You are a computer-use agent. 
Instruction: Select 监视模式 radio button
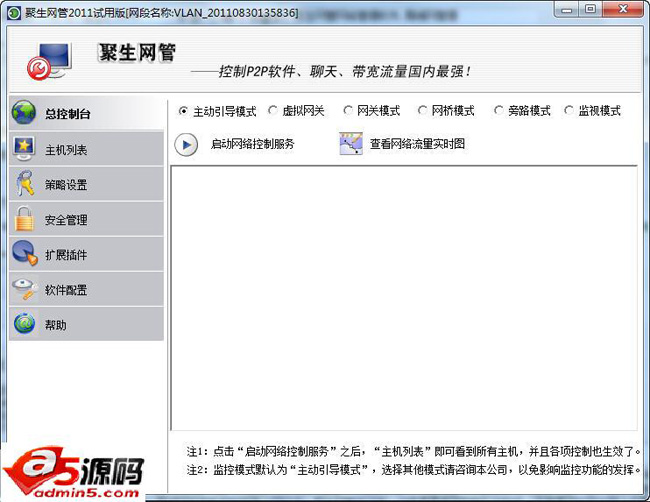tap(569, 111)
